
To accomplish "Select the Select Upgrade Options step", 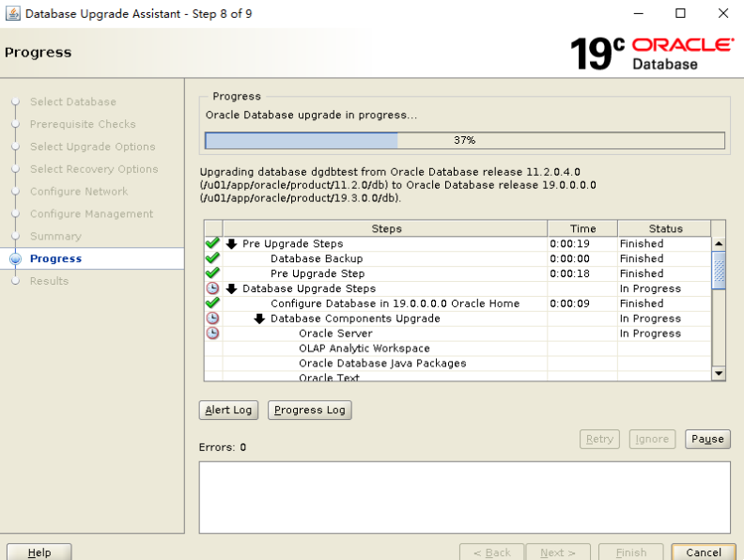I will pos(93,147).
